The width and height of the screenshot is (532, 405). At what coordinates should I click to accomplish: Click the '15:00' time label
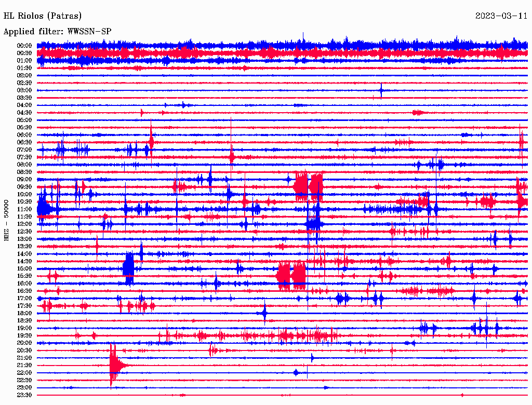(x=24, y=269)
